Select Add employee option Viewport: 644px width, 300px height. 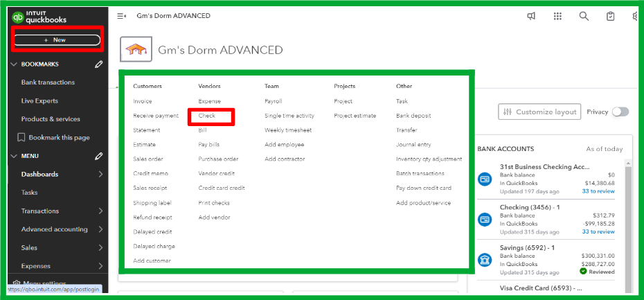(284, 145)
